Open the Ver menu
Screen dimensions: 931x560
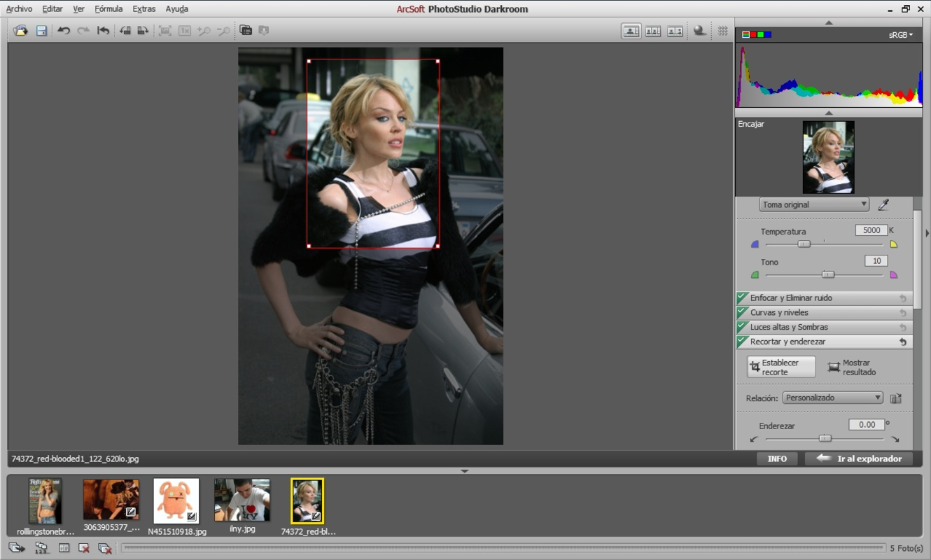[x=79, y=9]
